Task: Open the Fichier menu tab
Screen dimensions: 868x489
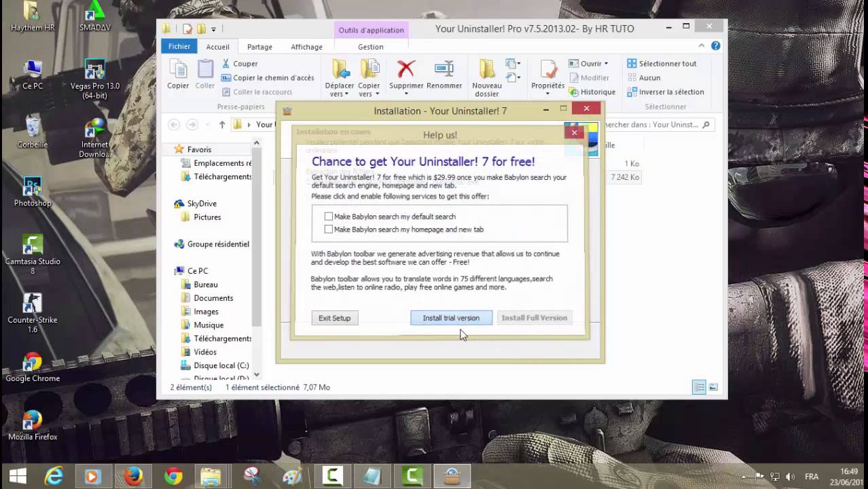Action: click(x=179, y=46)
